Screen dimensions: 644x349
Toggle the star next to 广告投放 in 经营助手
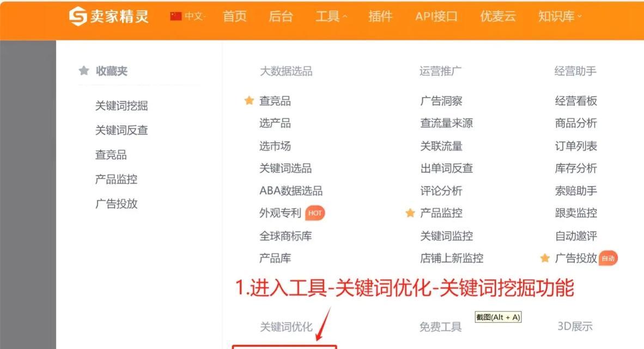pos(545,258)
